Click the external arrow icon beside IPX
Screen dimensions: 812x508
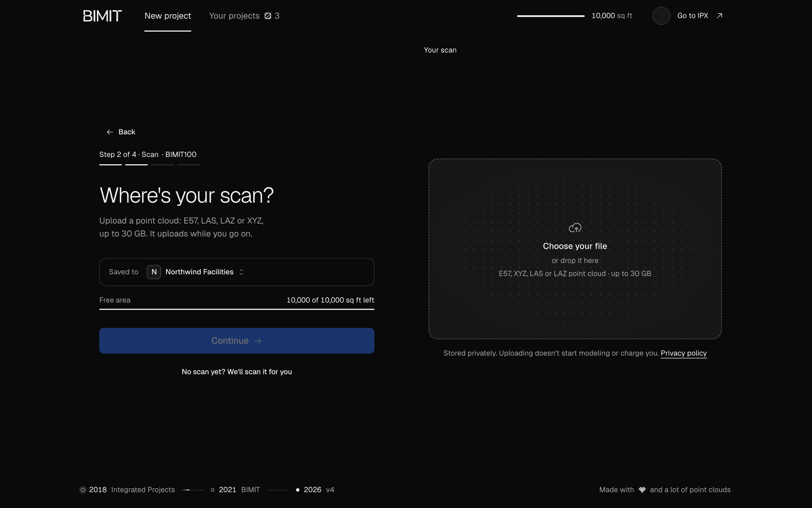[x=720, y=16]
